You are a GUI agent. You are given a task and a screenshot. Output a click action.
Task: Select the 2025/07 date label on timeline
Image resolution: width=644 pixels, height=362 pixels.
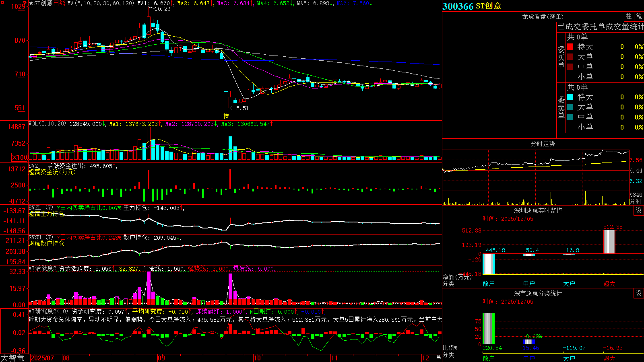(x=42, y=358)
